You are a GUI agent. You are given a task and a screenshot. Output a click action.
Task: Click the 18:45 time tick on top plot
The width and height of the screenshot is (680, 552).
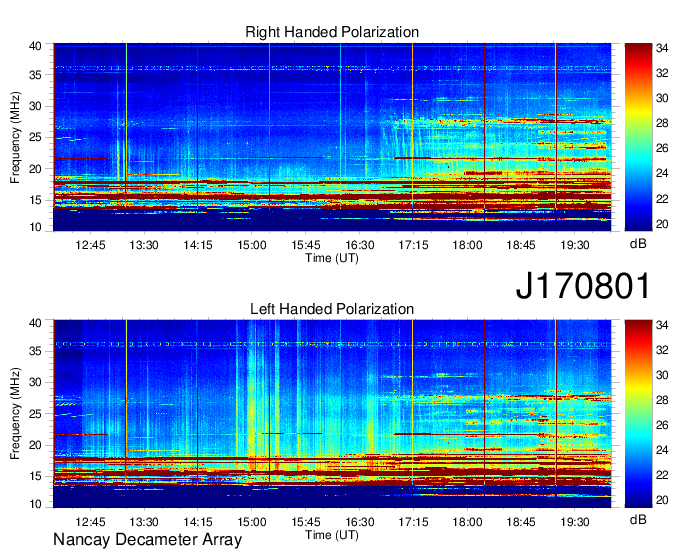[521, 245]
